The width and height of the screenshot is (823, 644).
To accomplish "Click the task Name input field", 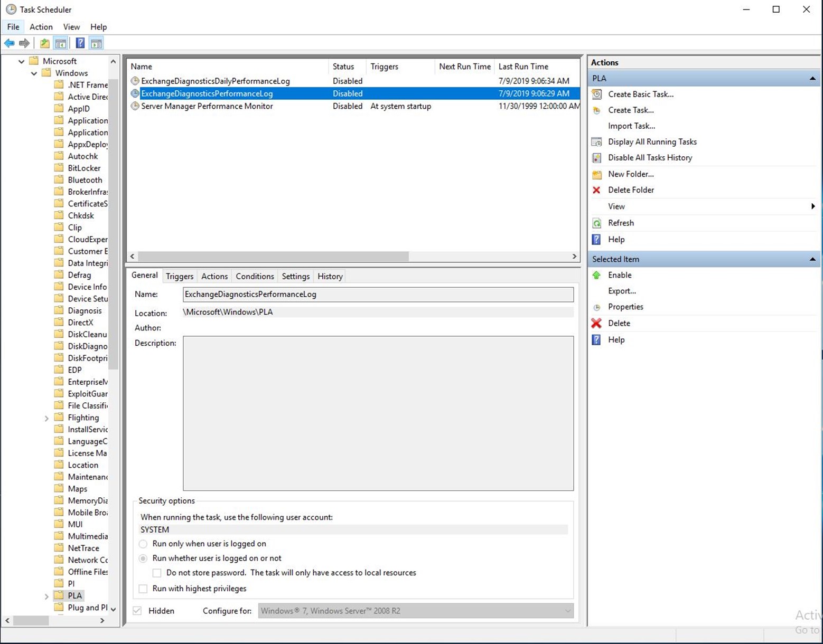I will pos(378,295).
